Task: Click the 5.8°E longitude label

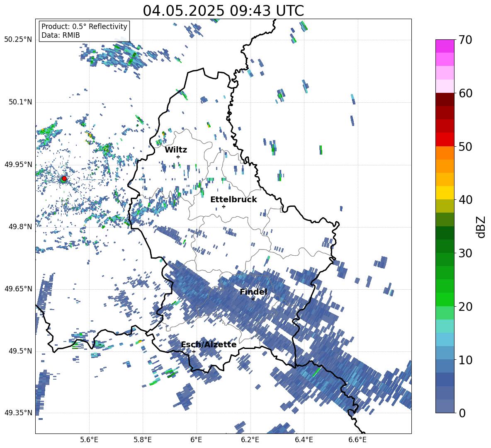Action: [x=143, y=440]
